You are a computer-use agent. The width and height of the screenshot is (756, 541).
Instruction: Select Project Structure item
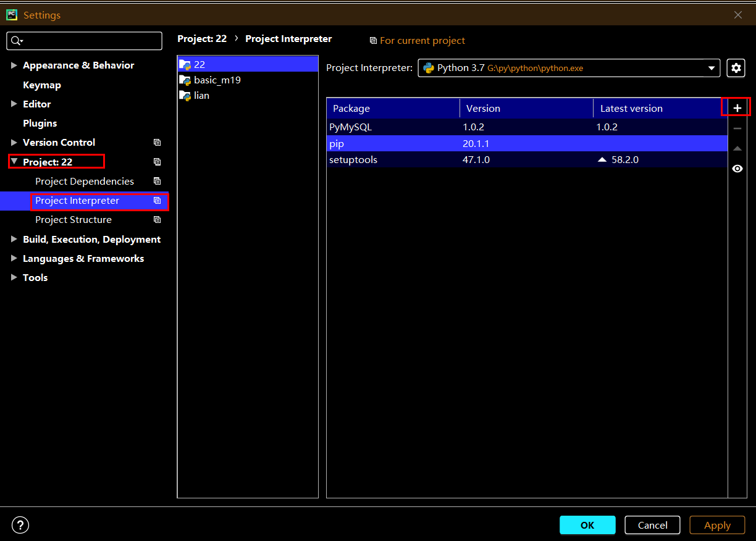tap(73, 220)
